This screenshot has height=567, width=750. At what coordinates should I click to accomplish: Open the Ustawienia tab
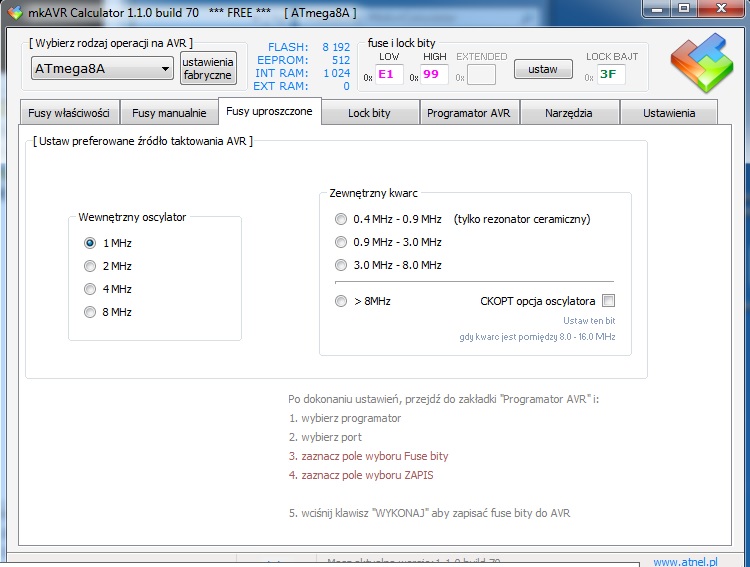pyautogui.click(x=669, y=113)
